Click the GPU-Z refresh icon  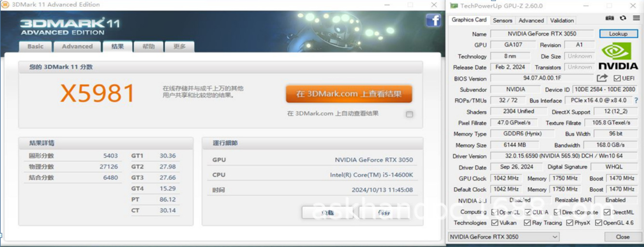[623, 18]
